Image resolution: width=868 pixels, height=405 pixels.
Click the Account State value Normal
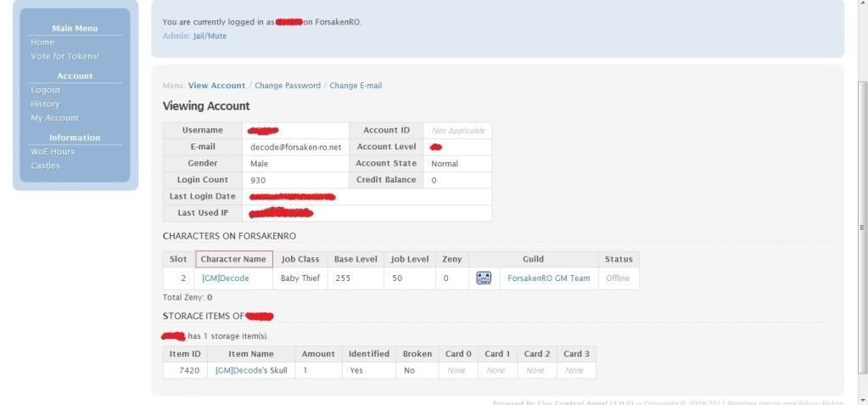pyautogui.click(x=445, y=163)
